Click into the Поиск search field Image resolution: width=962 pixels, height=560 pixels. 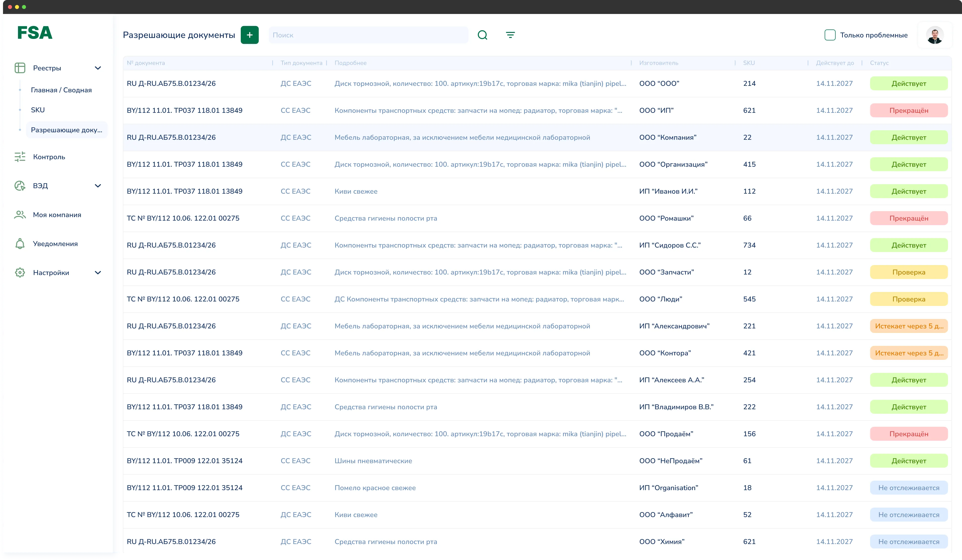coord(368,35)
